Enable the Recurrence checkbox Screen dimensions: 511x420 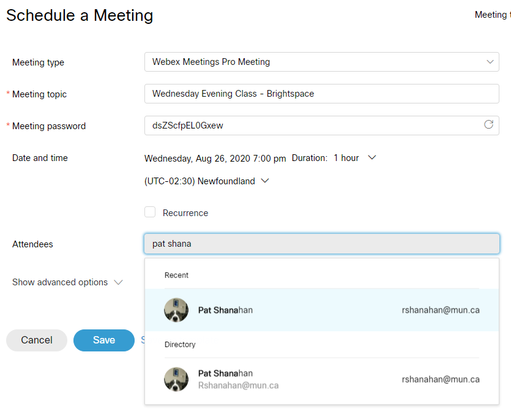click(150, 212)
